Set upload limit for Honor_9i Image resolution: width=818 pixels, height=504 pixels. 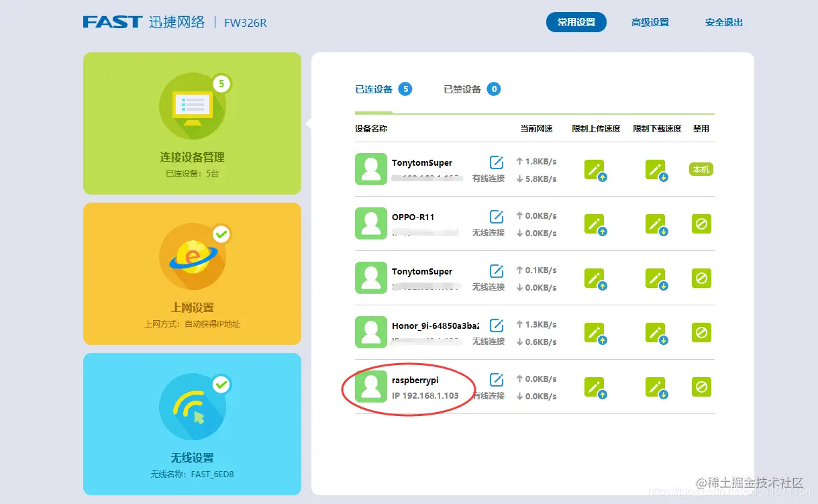595,334
